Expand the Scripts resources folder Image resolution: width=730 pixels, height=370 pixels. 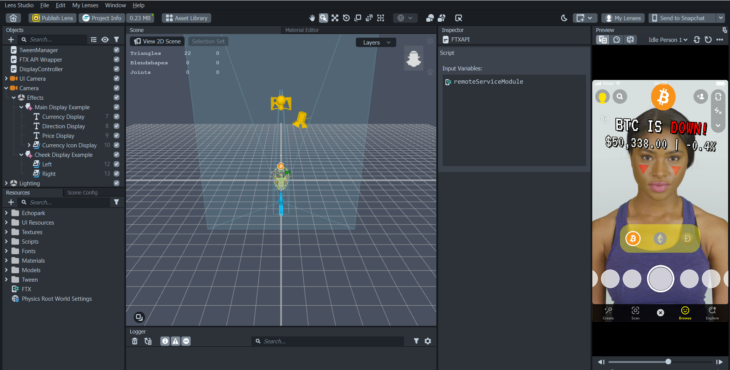coord(6,242)
